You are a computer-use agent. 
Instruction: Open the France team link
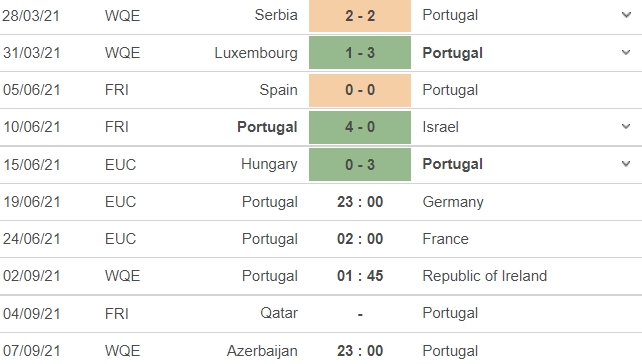[445, 239]
